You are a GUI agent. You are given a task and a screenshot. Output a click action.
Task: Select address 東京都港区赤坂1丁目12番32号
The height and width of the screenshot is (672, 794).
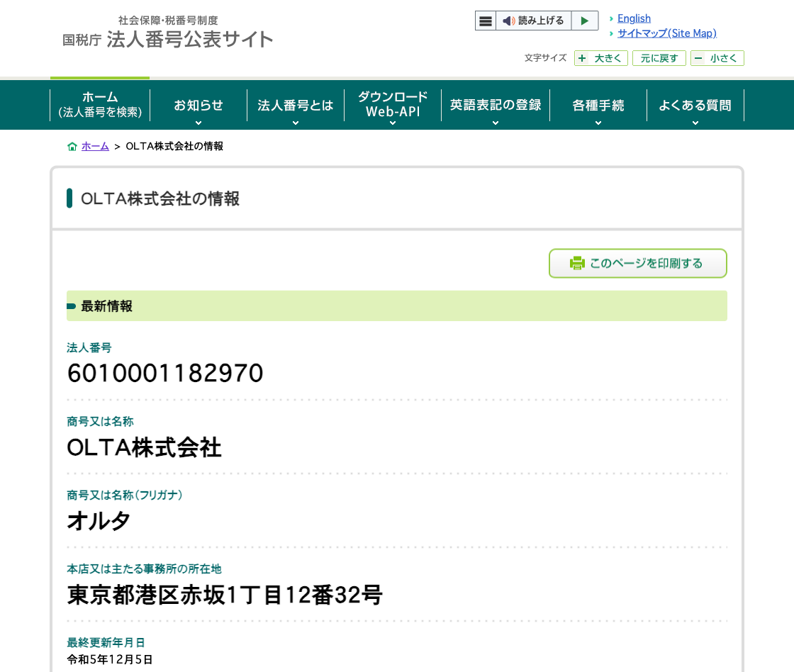225,595
